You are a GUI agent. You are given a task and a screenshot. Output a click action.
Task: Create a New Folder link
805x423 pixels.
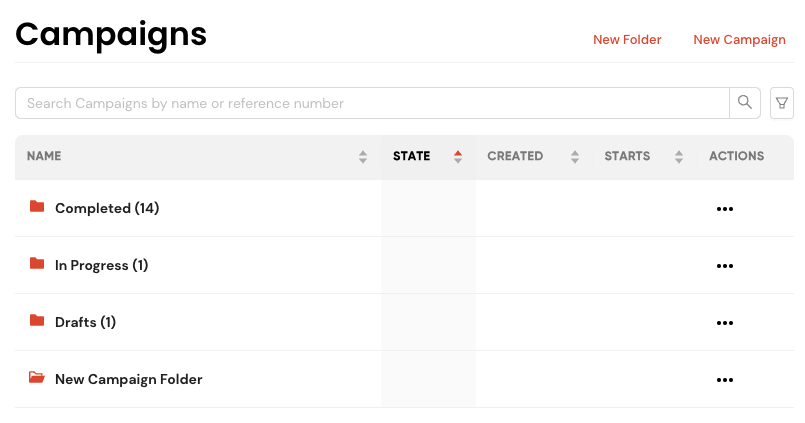tap(627, 40)
